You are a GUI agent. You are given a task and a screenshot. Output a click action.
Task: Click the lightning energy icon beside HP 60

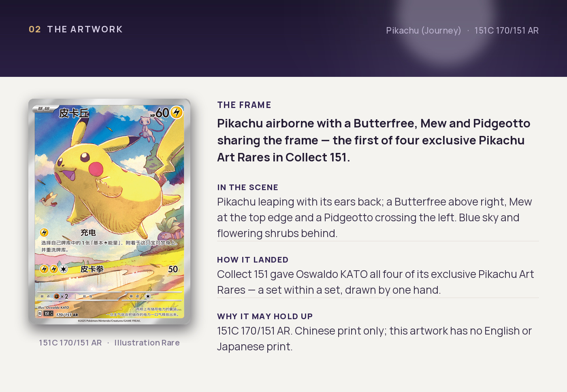pos(176,112)
